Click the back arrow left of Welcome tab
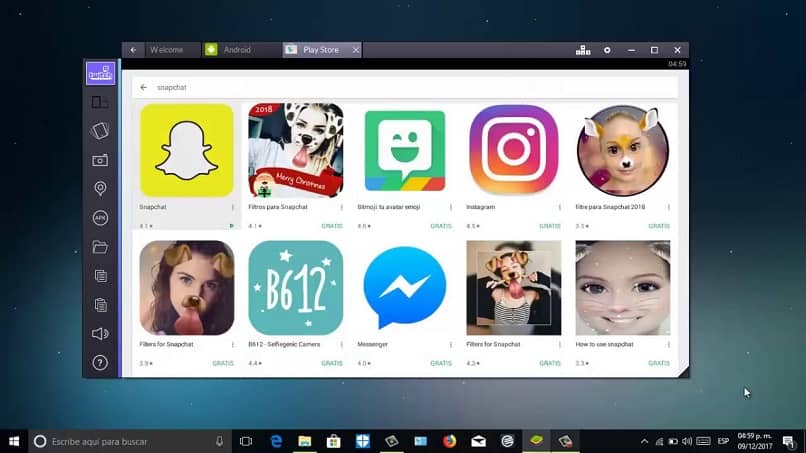 (x=133, y=50)
